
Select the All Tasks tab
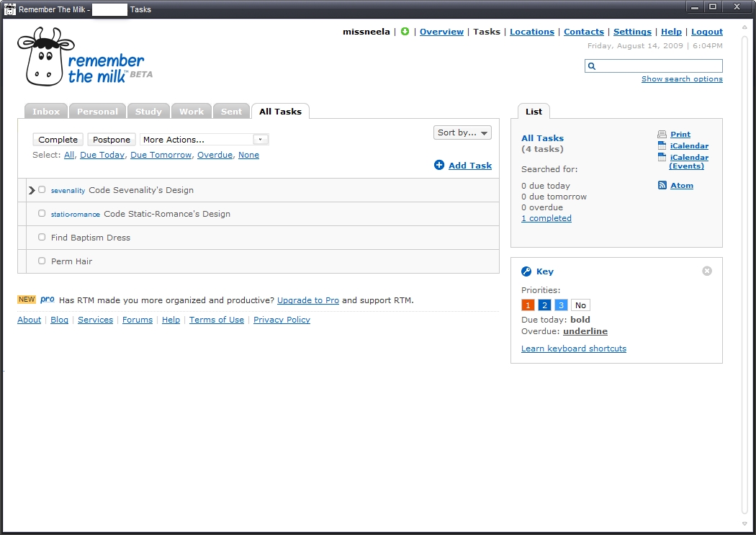click(280, 112)
